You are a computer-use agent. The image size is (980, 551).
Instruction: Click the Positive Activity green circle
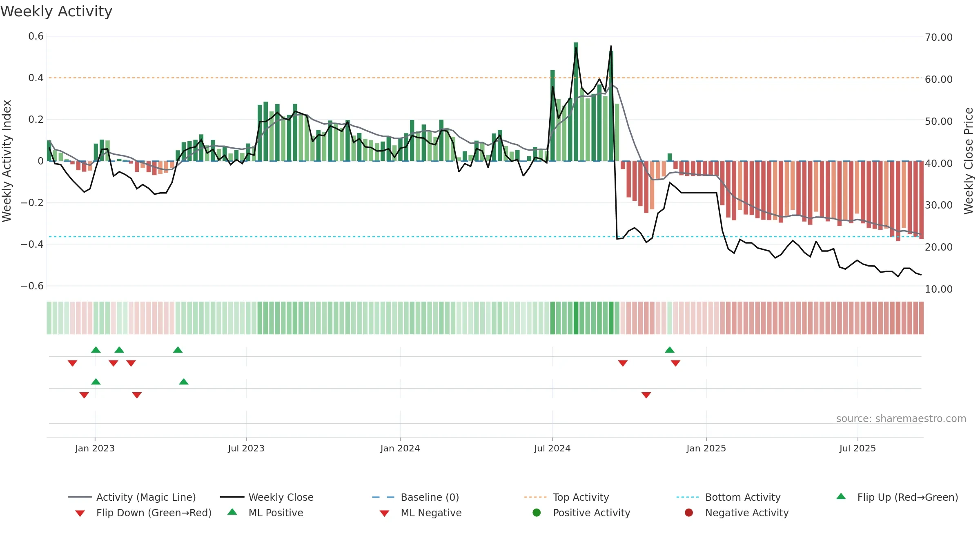[x=537, y=513]
